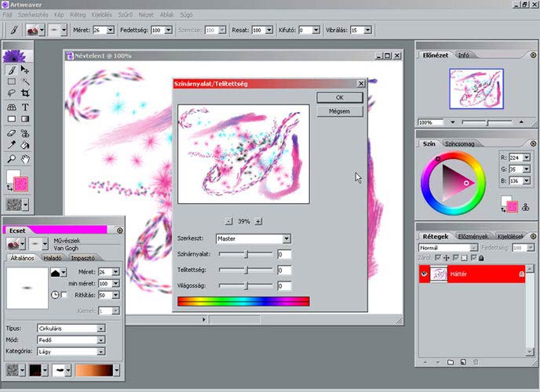The image size is (540, 392).
Task: Toggle visibility of the Háttér layer
Action: tap(423, 275)
